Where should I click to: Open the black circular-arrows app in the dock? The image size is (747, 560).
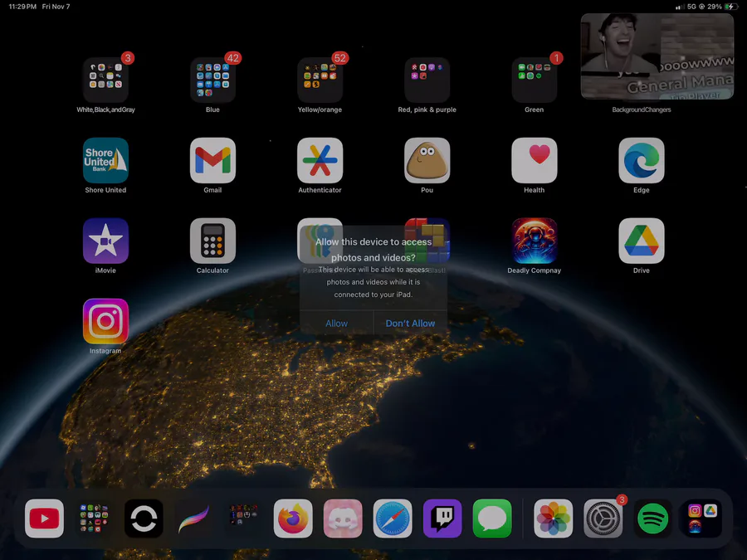144,519
